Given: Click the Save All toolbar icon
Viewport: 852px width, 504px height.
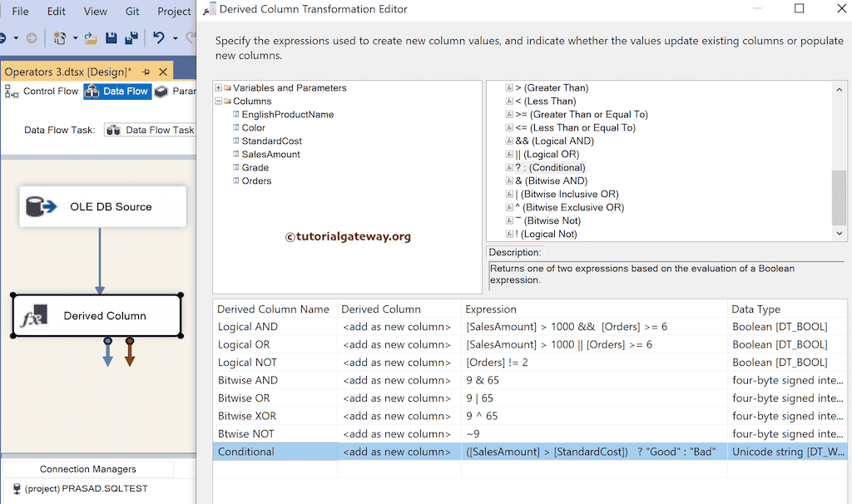Looking at the screenshot, I should point(131,37).
